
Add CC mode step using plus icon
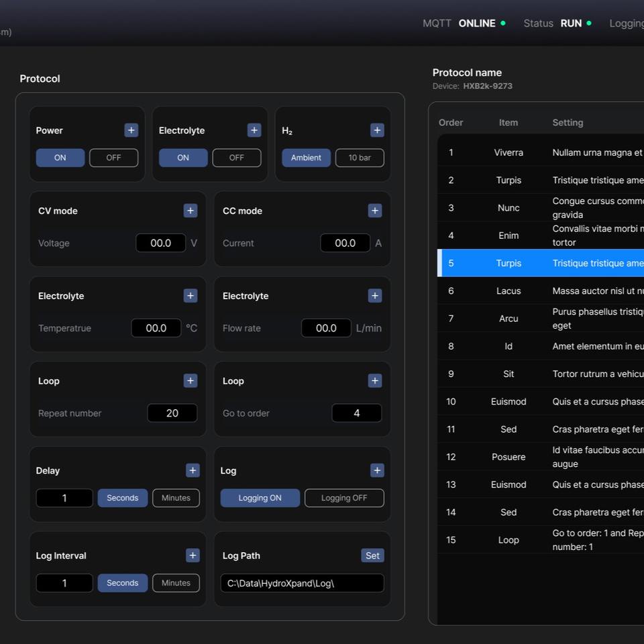click(375, 211)
